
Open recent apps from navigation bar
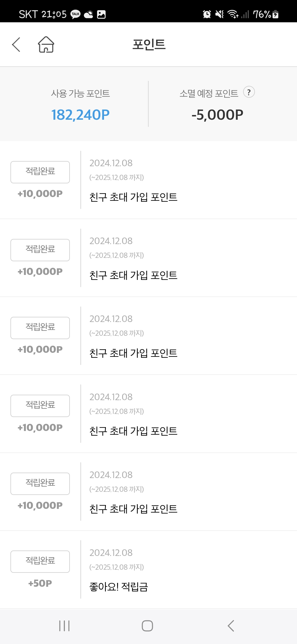coord(64,626)
